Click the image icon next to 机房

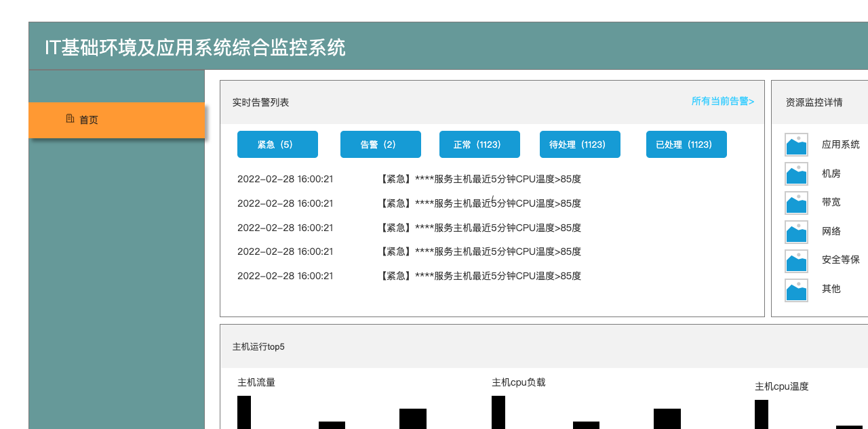click(796, 173)
